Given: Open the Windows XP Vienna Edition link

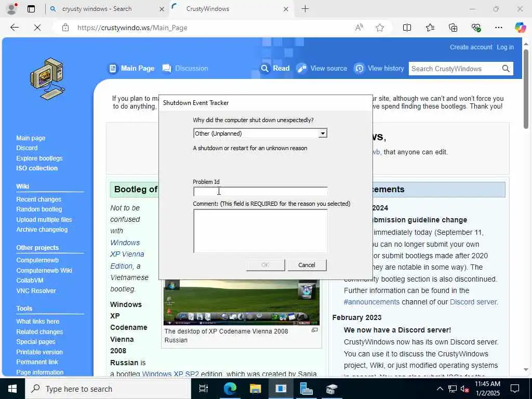Looking at the screenshot, I should (127, 254).
